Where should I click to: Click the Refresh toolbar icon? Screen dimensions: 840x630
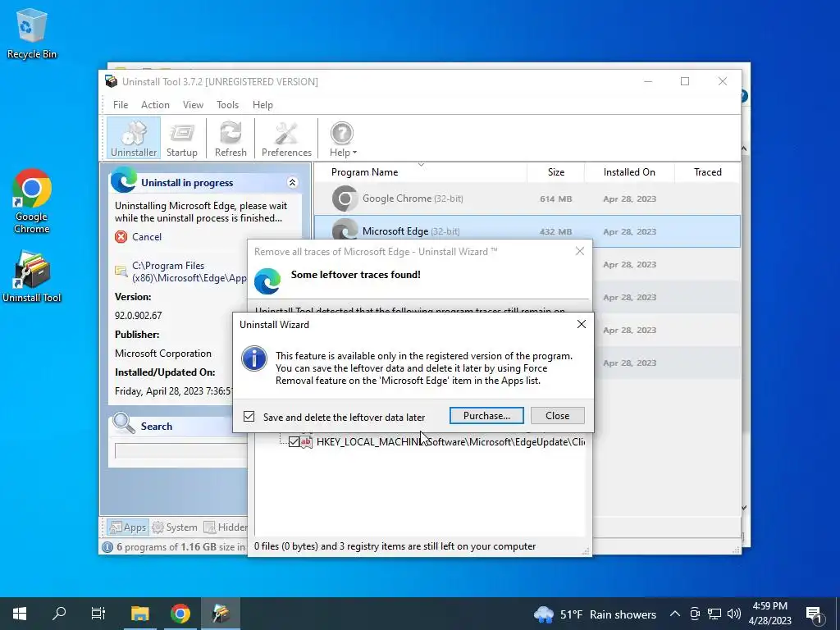[231, 138]
